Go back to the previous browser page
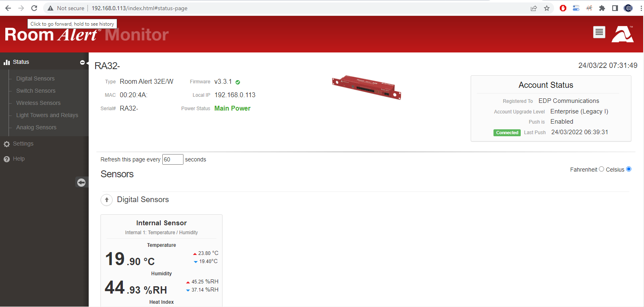 (8, 8)
